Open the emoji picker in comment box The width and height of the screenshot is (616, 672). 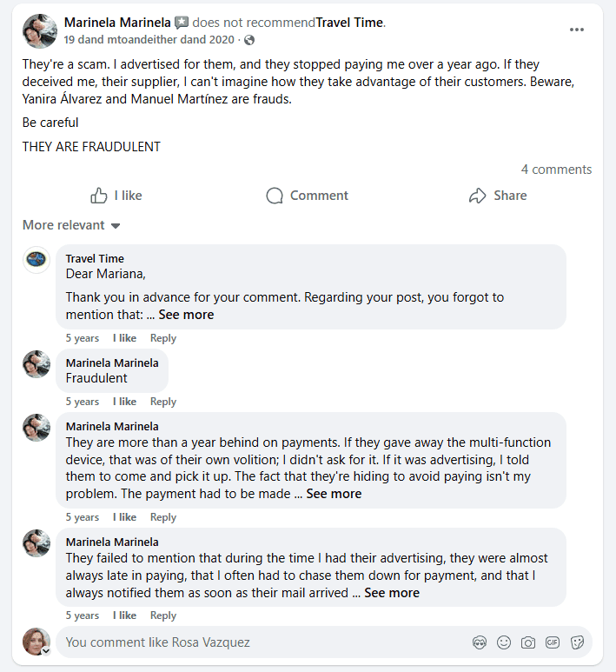click(503, 642)
